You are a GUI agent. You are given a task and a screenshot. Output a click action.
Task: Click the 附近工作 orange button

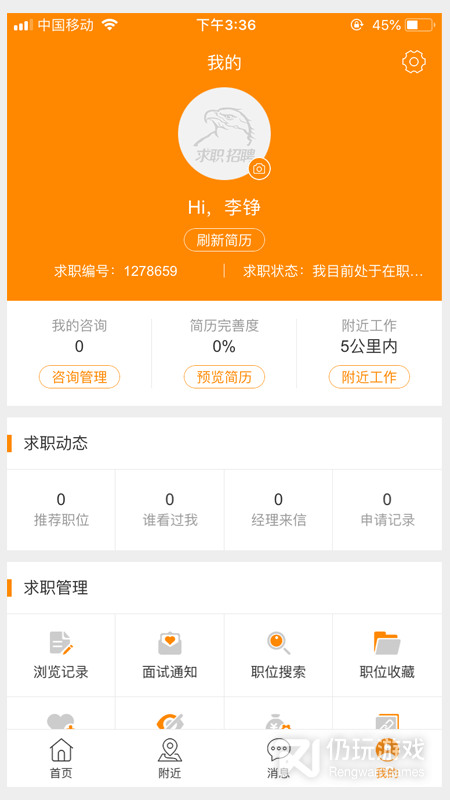(x=369, y=377)
